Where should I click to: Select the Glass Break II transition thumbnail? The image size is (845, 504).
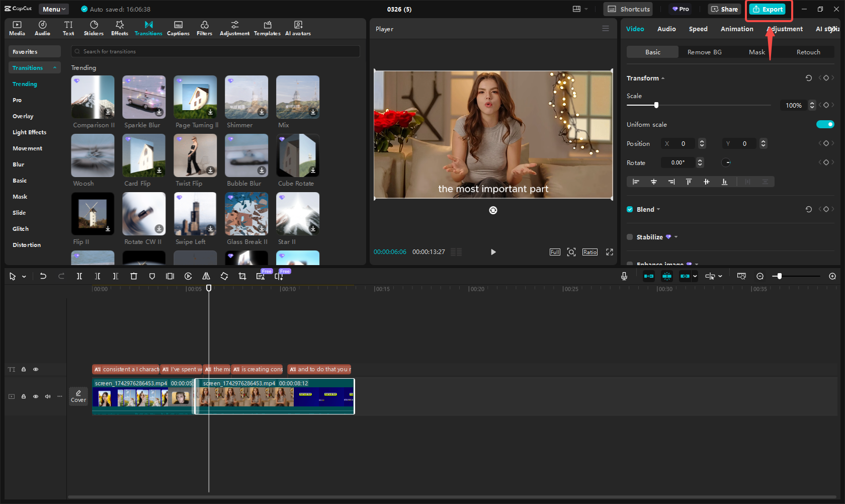pos(246,214)
